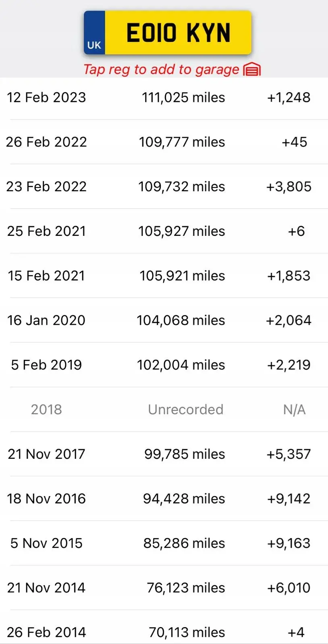Tap the E010 KYN registration plate
The image size is (328, 644).
point(168,33)
